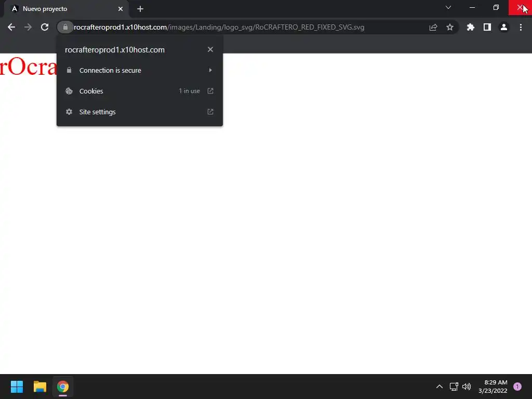Expand Connection is secure details arrow
The height and width of the screenshot is (399, 532).
[x=210, y=70]
